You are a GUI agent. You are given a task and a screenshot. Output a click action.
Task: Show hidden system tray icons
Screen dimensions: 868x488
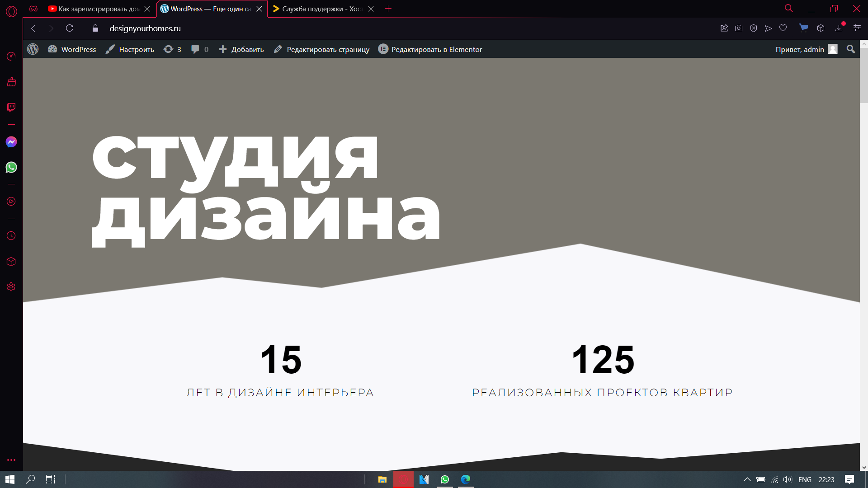(x=747, y=479)
